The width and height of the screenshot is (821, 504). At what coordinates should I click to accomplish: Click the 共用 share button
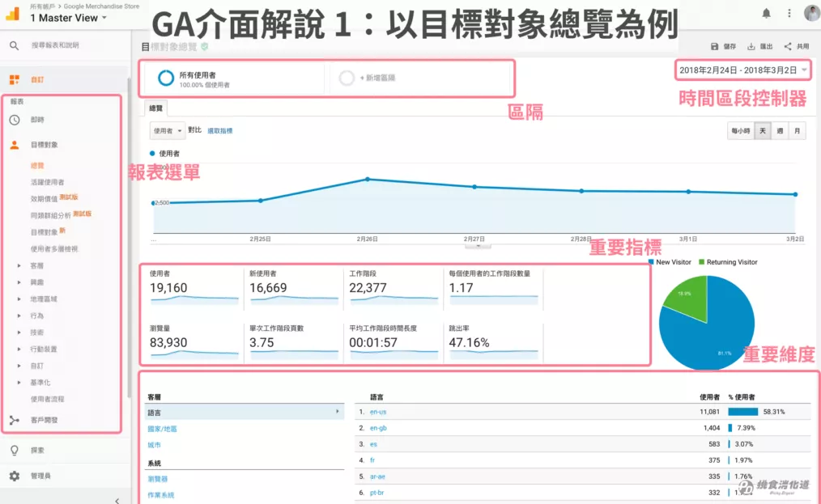tap(797, 47)
